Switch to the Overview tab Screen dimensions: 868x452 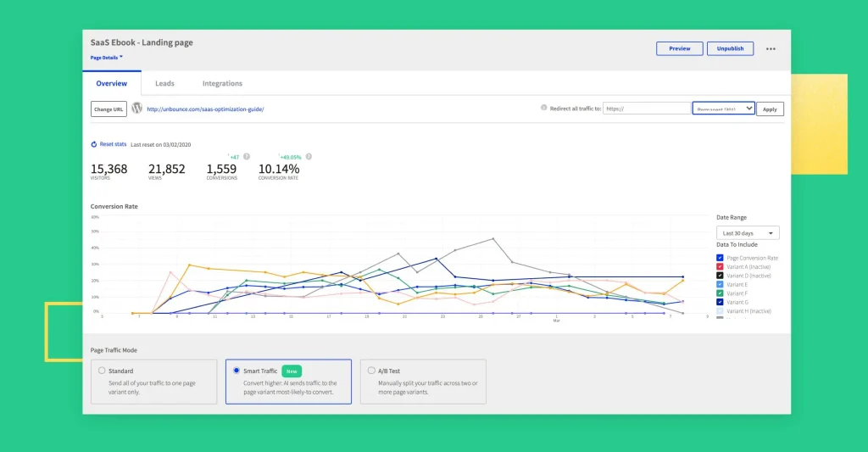click(112, 84)
